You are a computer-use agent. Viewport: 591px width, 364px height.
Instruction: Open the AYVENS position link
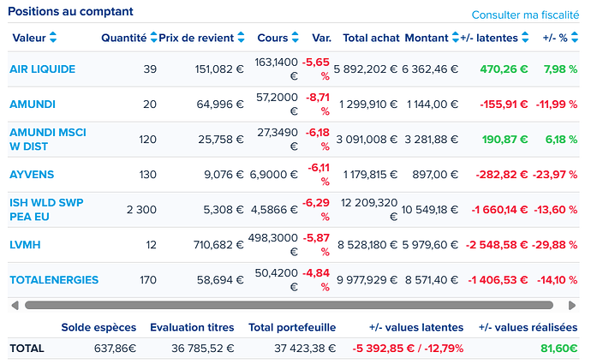pyautogui.click(x=32, y=175)
